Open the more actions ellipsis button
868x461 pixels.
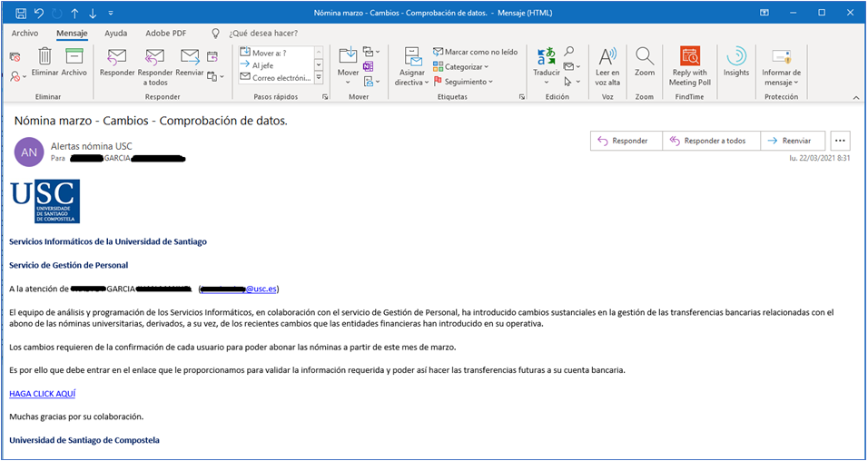click(840, 141)
